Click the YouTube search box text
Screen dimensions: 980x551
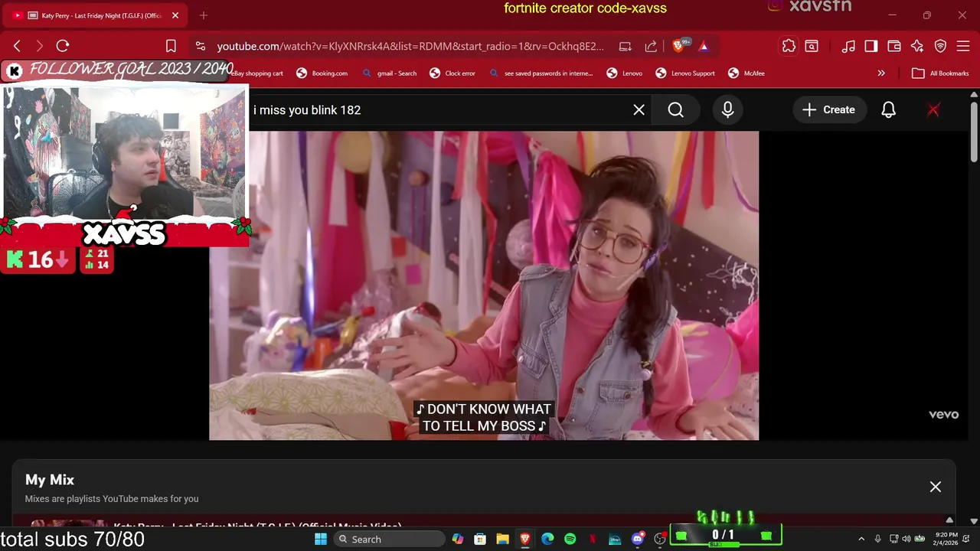307,110
